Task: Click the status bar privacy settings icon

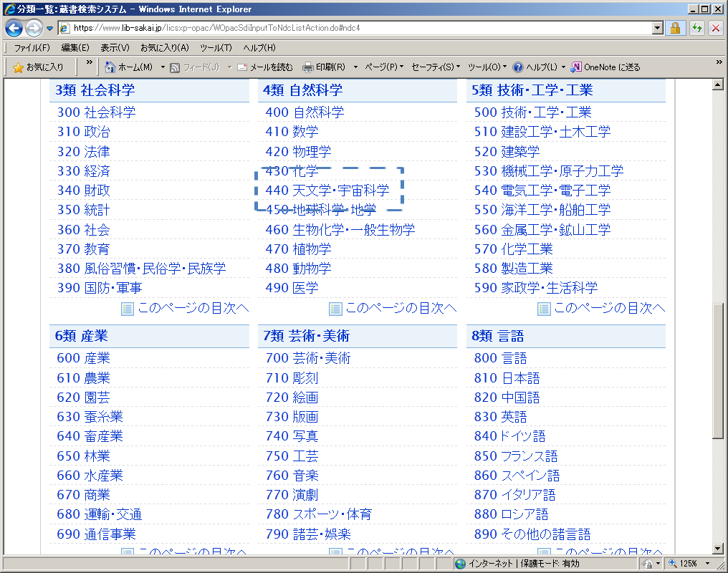Action: [x=647, y=564]
